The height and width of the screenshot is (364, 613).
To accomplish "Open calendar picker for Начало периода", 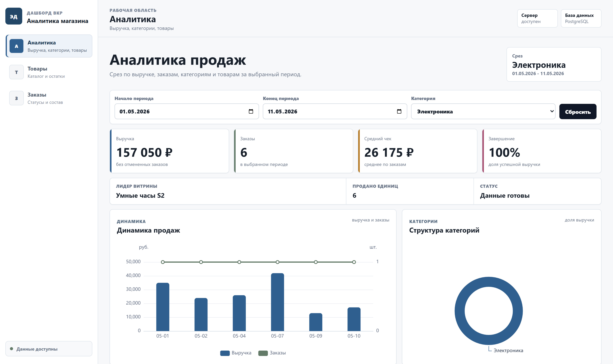I will coord(251,111).
